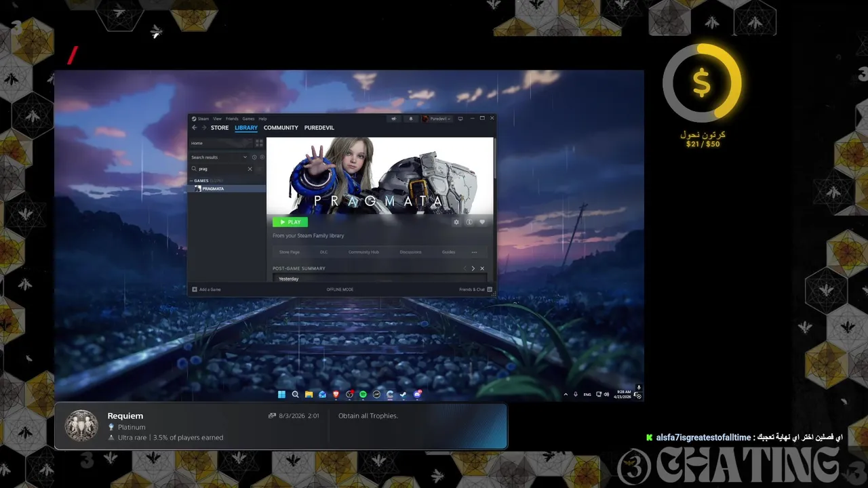The width and height of the screenshot is (868, 488).
Task: Expand the Search results dropdown
Action: (219, 157)
